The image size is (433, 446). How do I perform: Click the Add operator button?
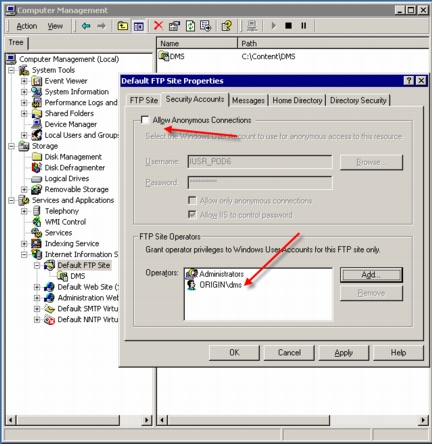tap(371, 275)
